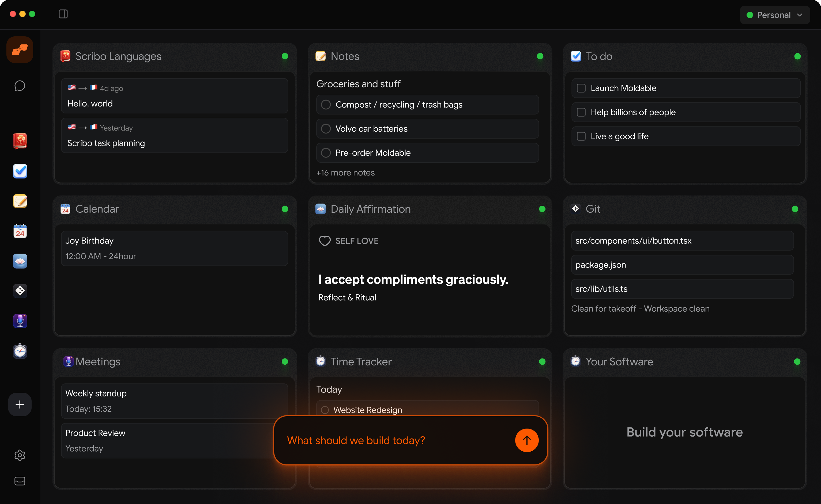Mark Compost / recycling / trash bags as done
Viewport: 821px width, 504px height.
[326, 104]
